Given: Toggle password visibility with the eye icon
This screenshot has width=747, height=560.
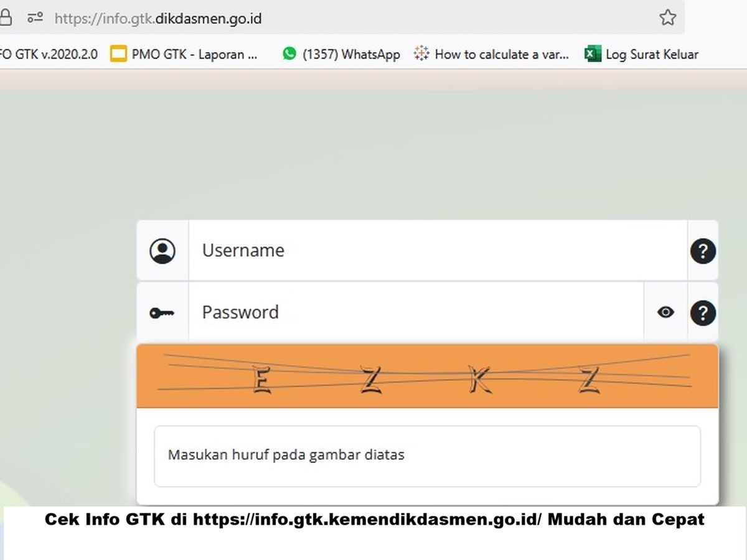Looking at the screenshot, I should [x=665, y=312].
